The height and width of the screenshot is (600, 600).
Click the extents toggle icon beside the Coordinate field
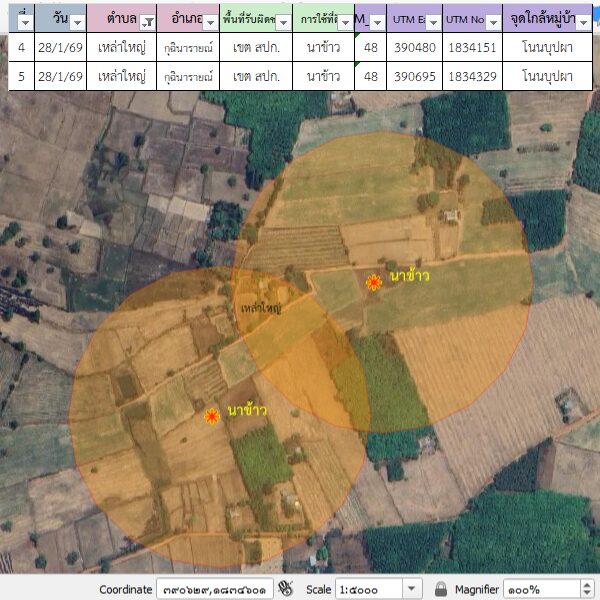[287, 589]
